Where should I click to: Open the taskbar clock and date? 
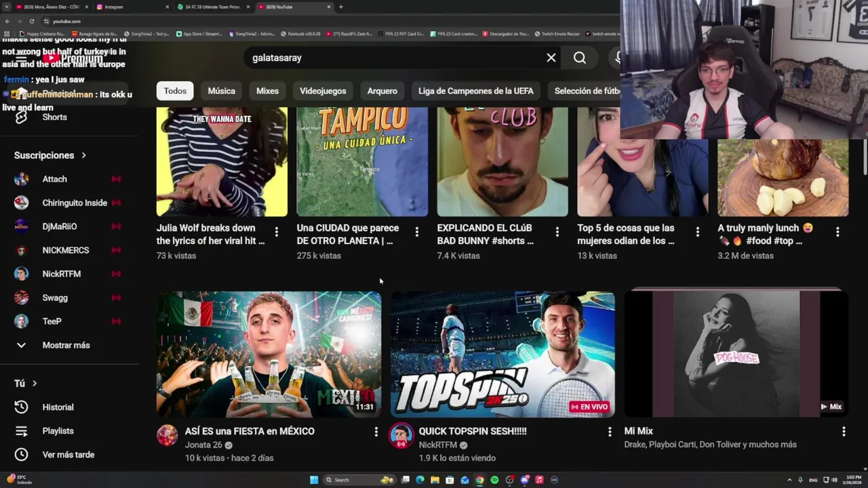[852, 480]
